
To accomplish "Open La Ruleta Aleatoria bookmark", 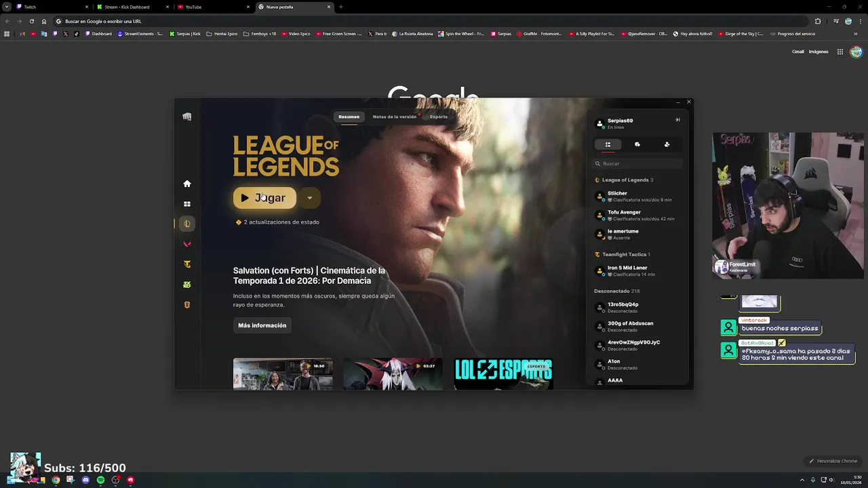I will [x=413, y=34].
